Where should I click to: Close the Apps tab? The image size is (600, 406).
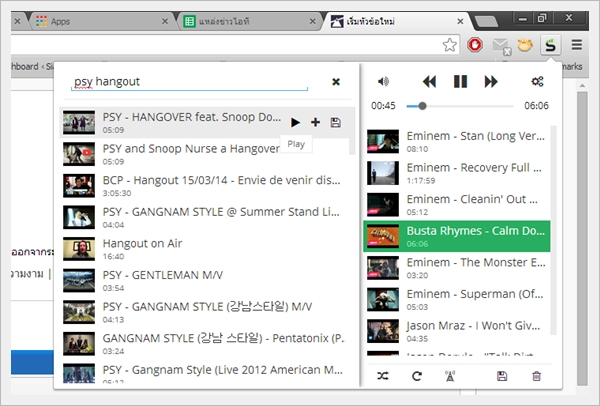(x=165, y=21)
